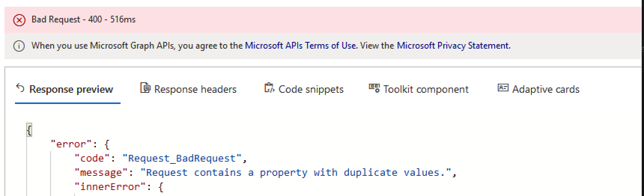Click the arrow icon of Response preview

click(20, 88)
